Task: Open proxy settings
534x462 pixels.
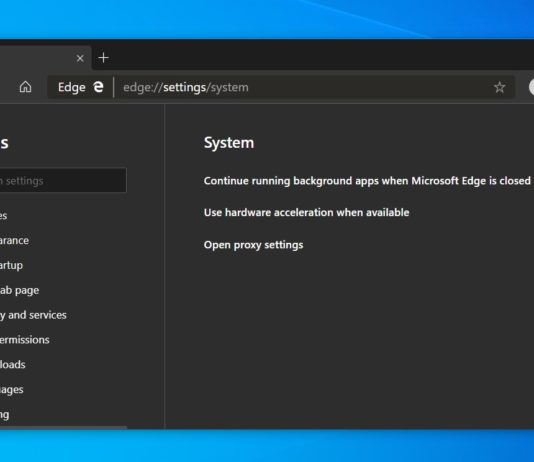Action: (x=253, y=245)
